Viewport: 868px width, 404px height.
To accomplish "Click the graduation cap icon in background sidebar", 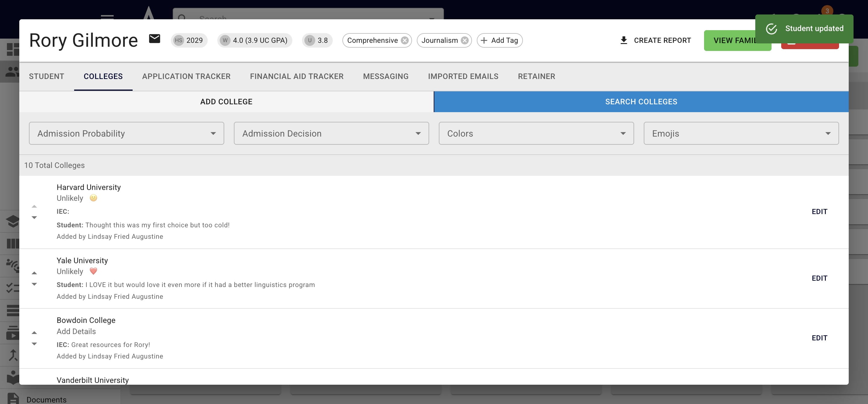I will (x=13, y=221).
